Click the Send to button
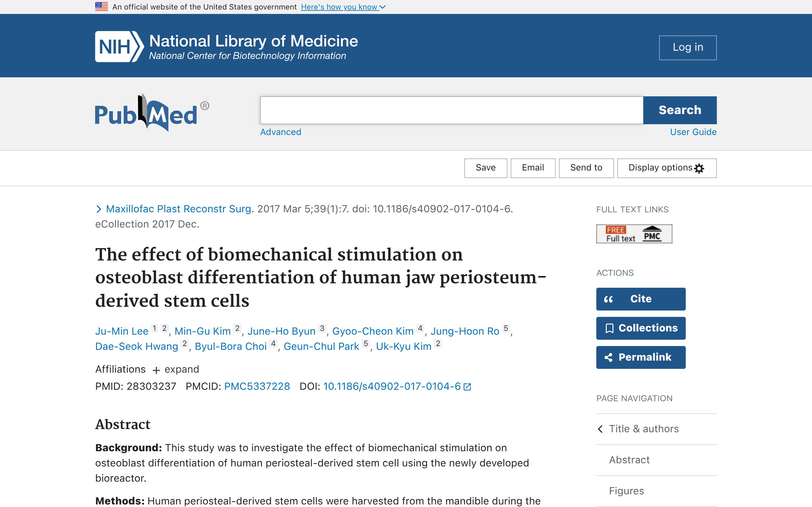The height and width of the screenshot is (507, 812). pyautogui.click(x=586, y=168)
